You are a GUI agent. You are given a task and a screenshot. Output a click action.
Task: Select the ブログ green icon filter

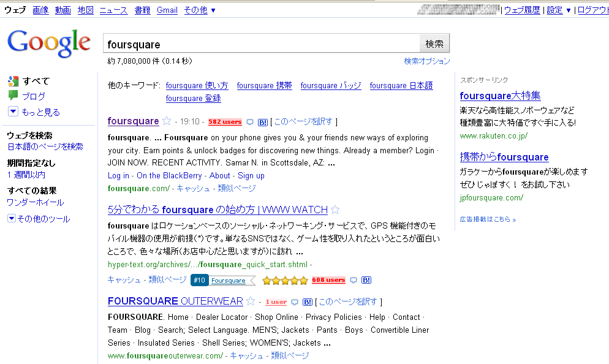coord(13,96)
